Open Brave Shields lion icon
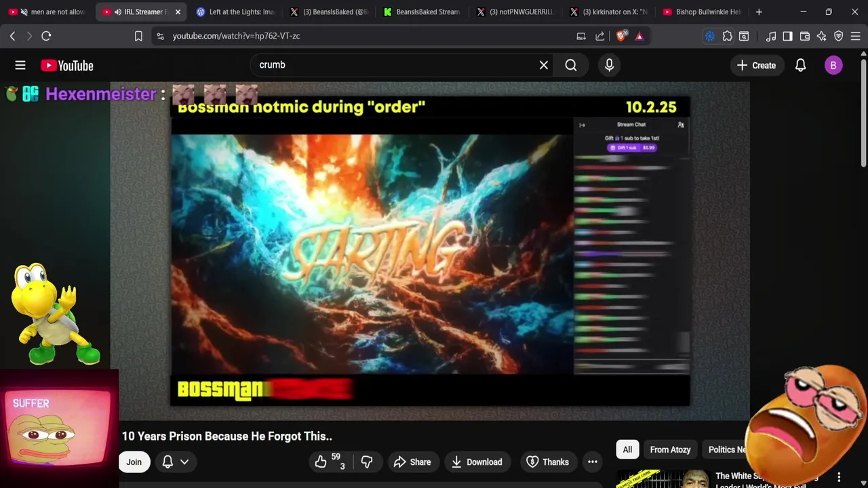 tap(620, 36)
